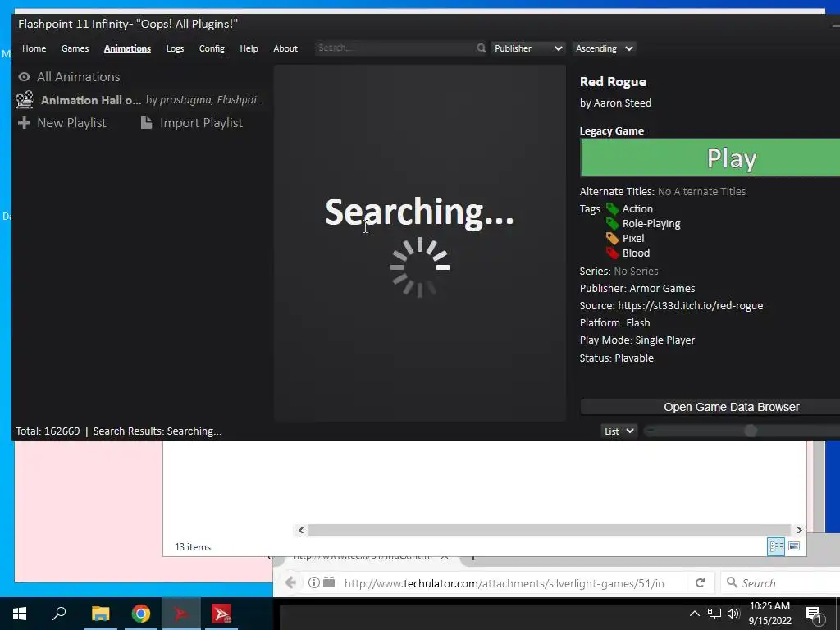This screenshot has height=630, width=840.
Task: Open File Explorer from taskbar
Action: pyautogui.click(x=100, y=614)
